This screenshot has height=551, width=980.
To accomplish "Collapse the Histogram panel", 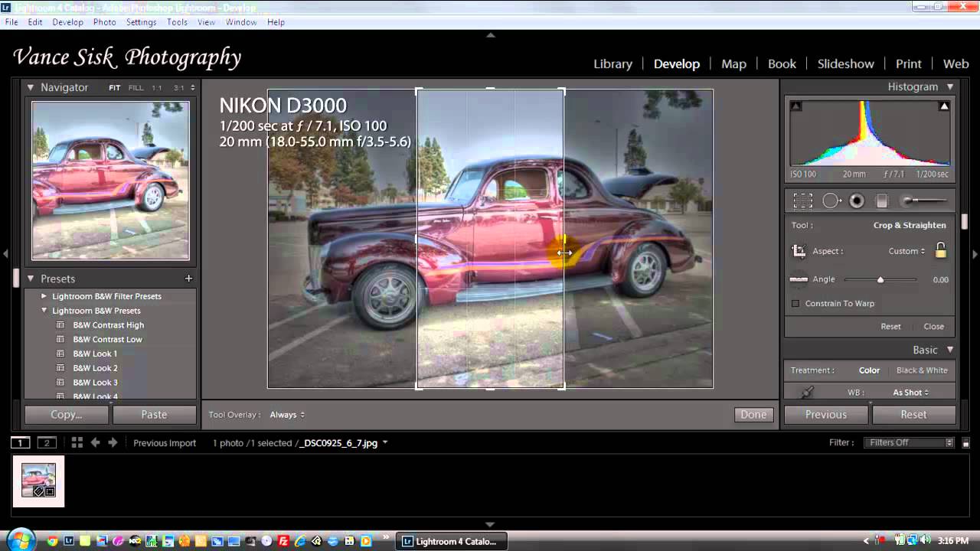I will click(x=950, y=86).
